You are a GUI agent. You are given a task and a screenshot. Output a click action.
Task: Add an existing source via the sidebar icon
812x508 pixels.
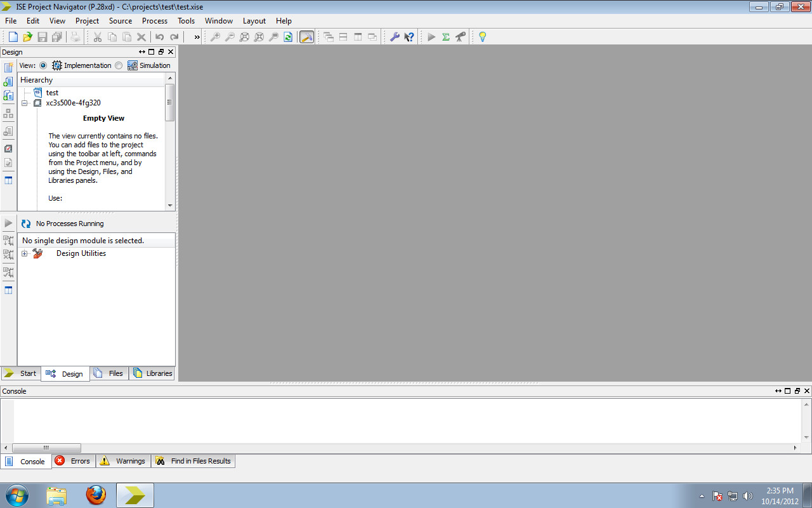pos(8,81)
